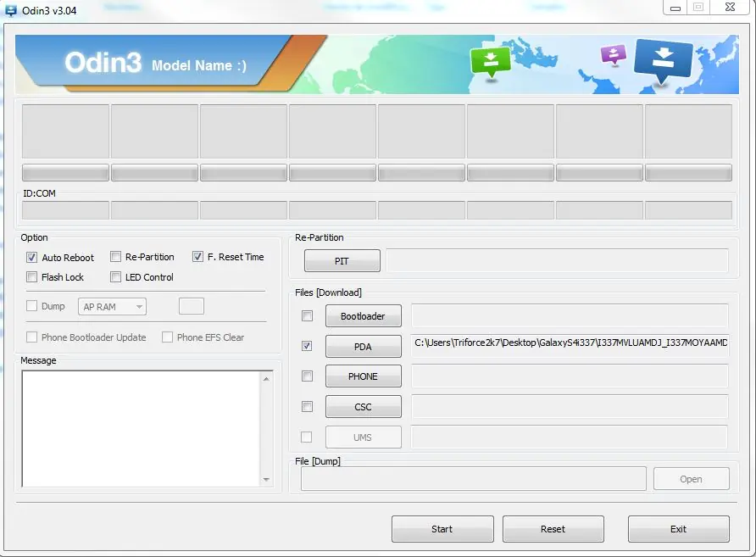Image resolution: width=756 pixels, height=557 pixels.
Task: Click the PIT file path field
Action: pos(557,260)
